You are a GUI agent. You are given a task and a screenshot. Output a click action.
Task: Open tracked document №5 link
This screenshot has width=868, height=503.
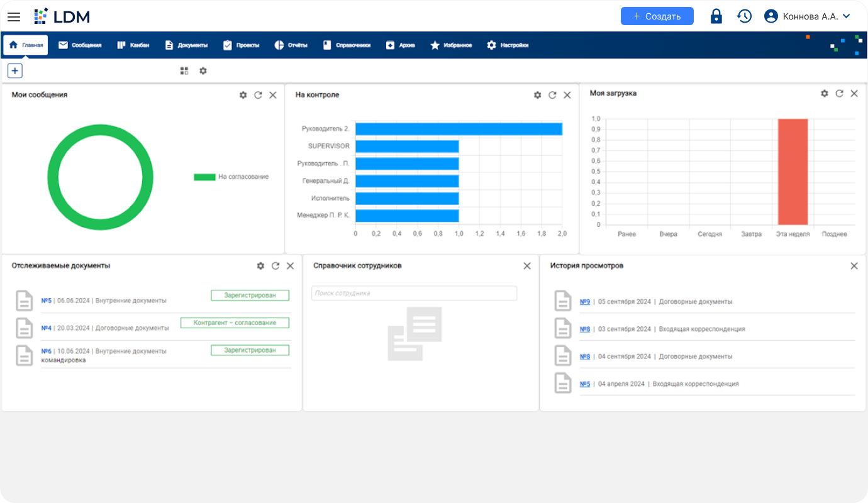tap(46, 301)
